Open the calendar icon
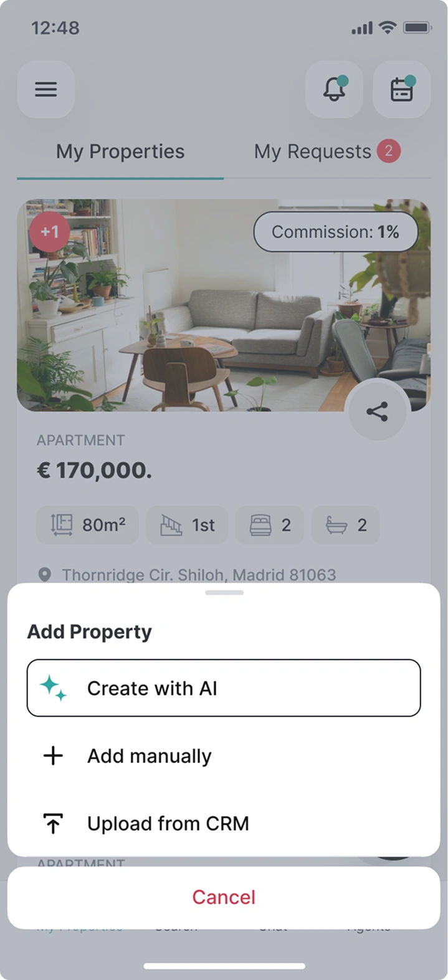Image resolution: width=448 pixels, height=980 pixels. tap(401, 90)
